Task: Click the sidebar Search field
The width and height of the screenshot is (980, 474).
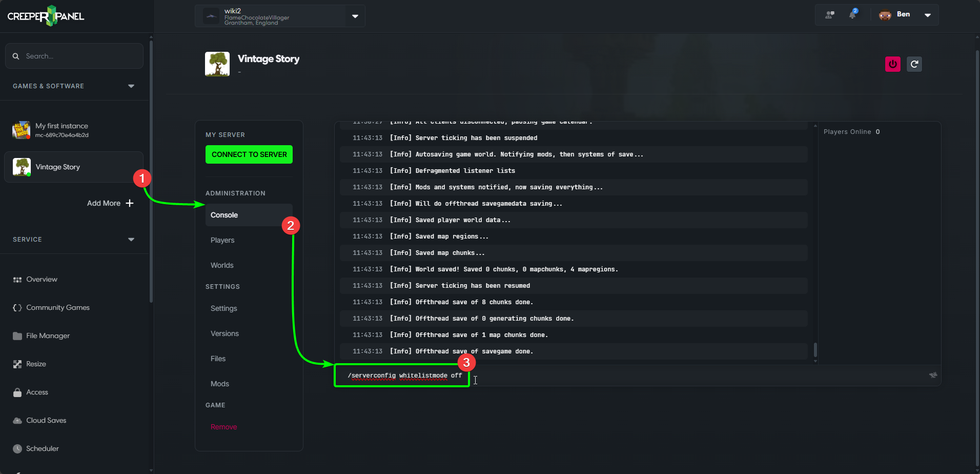Action: (x=74, y=56)
